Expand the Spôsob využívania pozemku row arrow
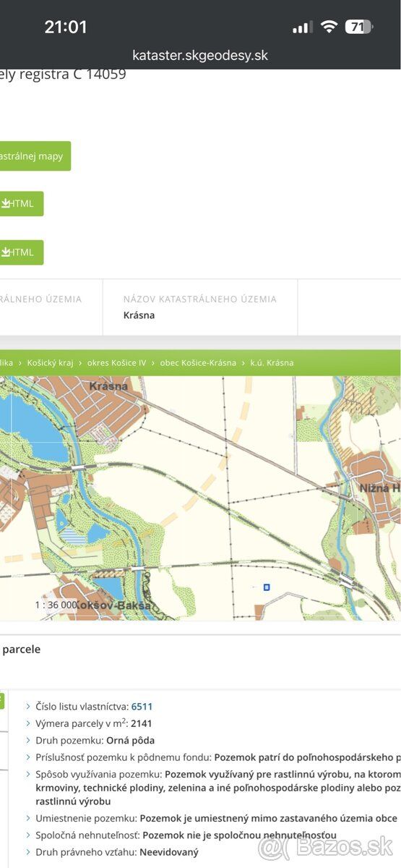Viewport: 401px width, 868px height. click(28, 774)
